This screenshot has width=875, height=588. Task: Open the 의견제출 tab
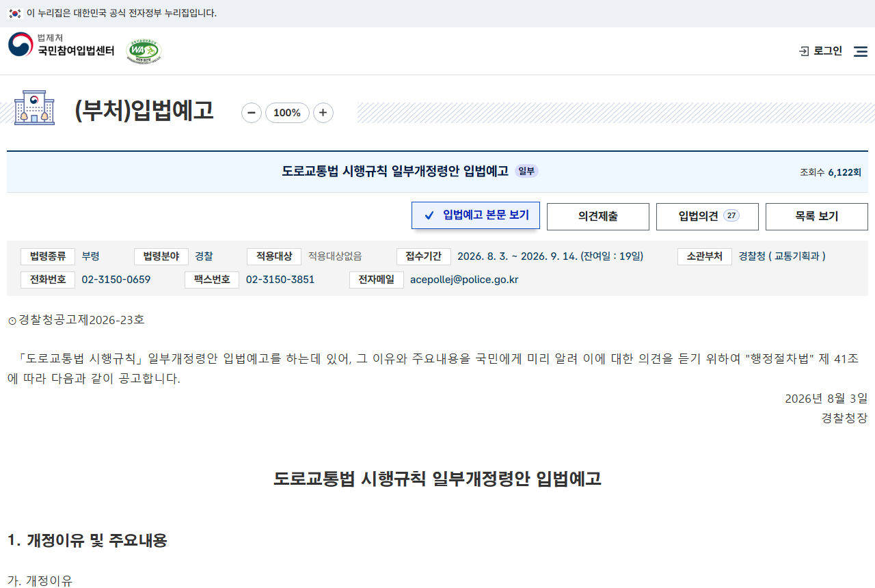598,216
